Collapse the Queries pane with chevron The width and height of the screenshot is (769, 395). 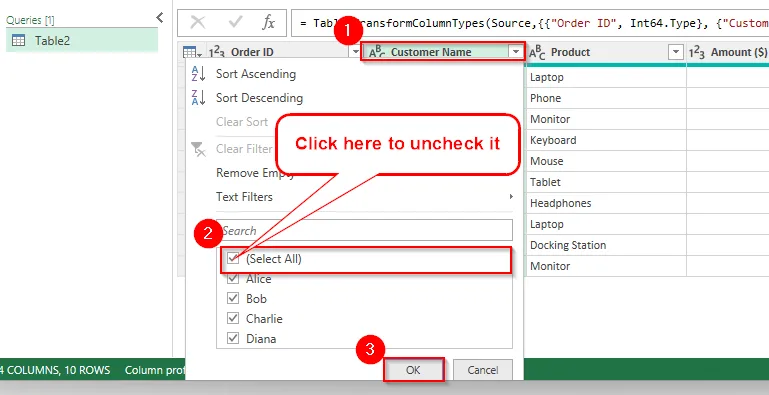click(159, 18)
